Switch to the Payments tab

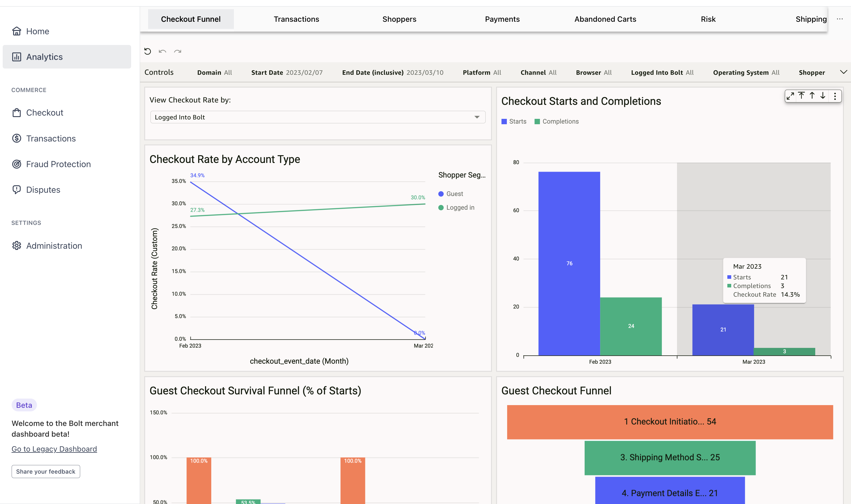tap(502, 19)
